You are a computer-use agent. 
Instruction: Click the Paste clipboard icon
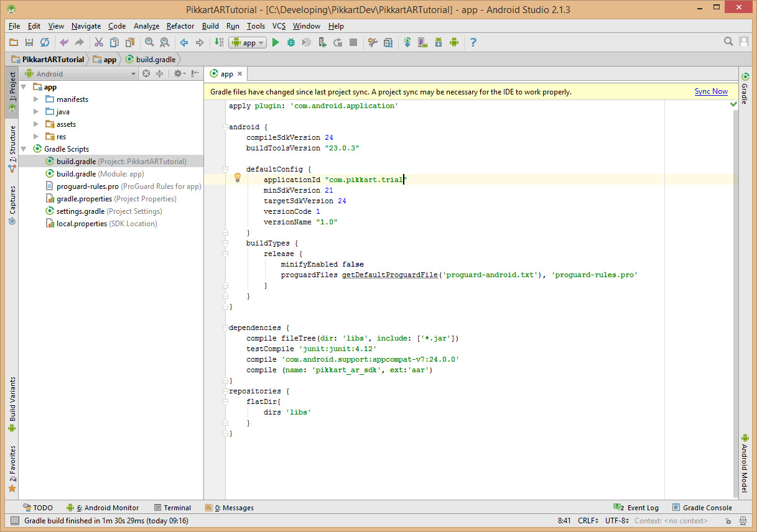pos(130,42)
